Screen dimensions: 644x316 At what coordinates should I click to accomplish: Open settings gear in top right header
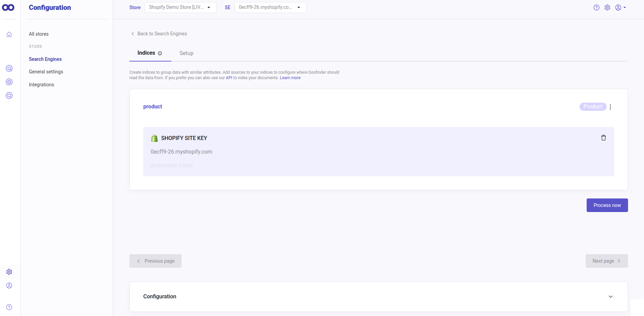tap(607, 7)
